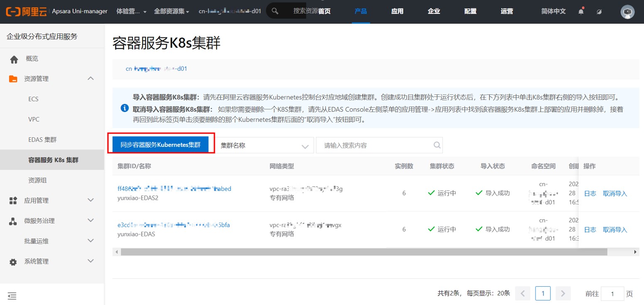Click the table horizontal scrollbar
Viewport: 644px width, 305px height.
pyautogui.click(x=364, y=252)
